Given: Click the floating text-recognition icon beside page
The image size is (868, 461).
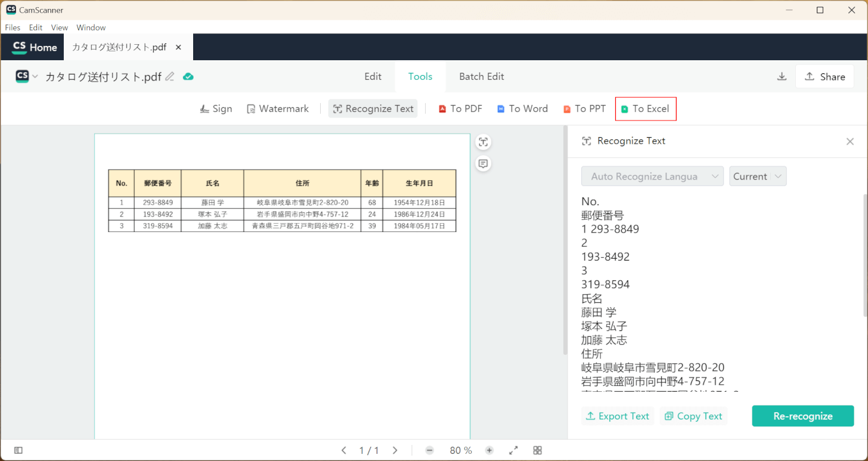Looking at the screenshot, I should point(483,142).
